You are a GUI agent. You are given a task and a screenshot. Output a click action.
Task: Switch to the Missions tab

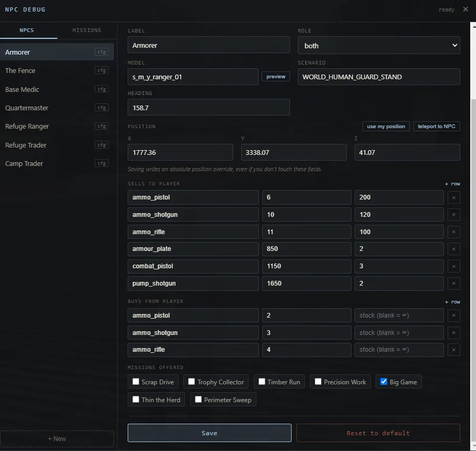tap(87, 30)
